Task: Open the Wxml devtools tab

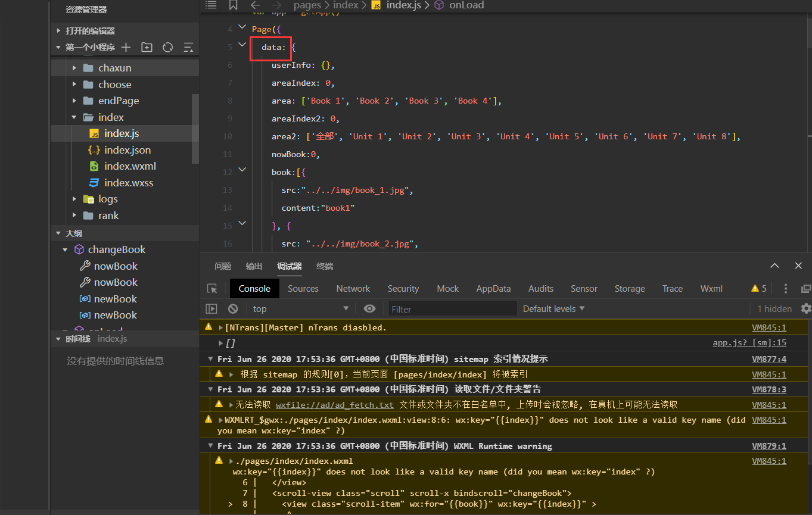Action: [711, 289]
